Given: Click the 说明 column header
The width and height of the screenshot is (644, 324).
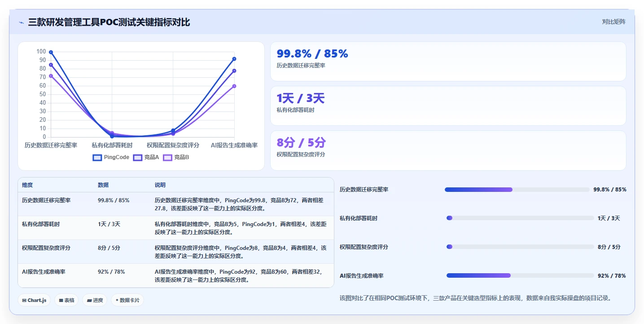Looking at the screenshot, I should (160, 185).
